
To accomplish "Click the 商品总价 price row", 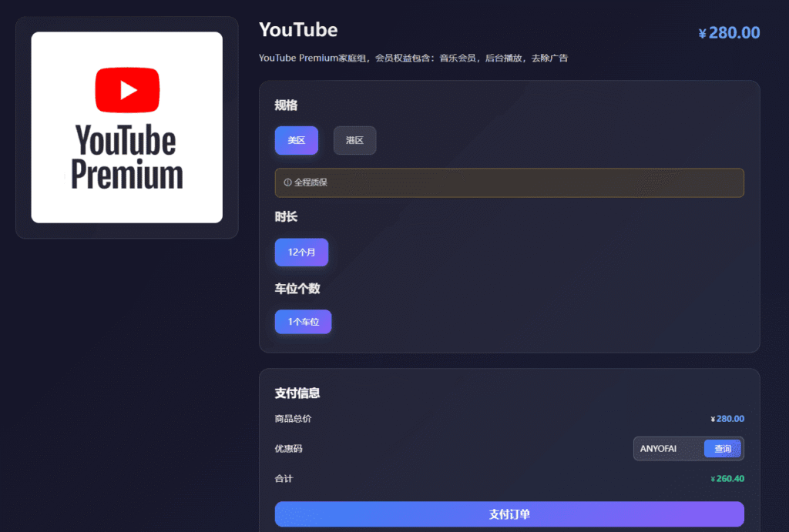I will coord(294,418).
